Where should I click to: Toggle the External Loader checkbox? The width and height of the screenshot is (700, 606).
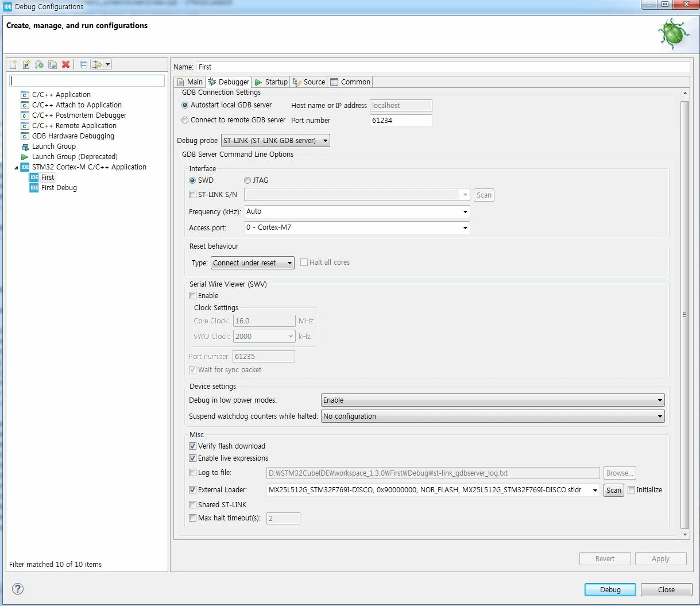click(x=193, y=490)
